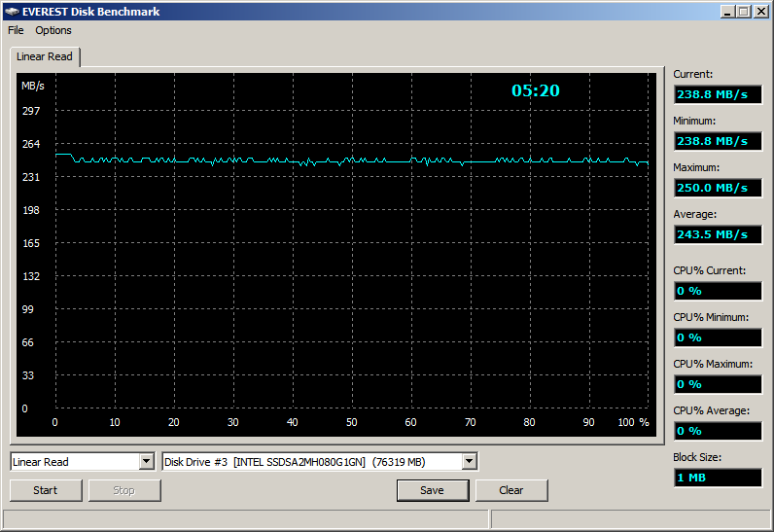Open the Options menu

coord(53,30)
